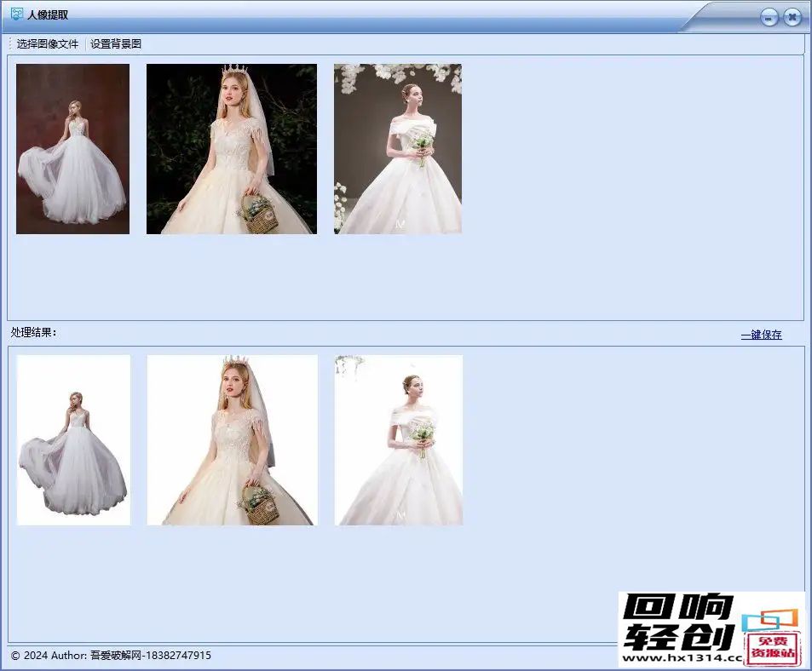Click the 处理结果 label
Screen dimensions: 812x671
(x=34, y=333)
